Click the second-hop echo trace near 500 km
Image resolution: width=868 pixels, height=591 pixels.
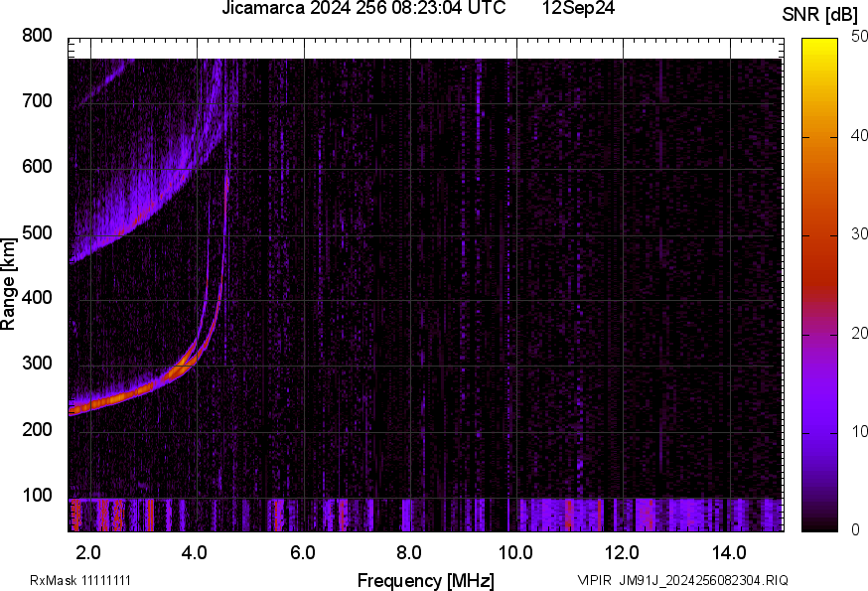[119, 235]
